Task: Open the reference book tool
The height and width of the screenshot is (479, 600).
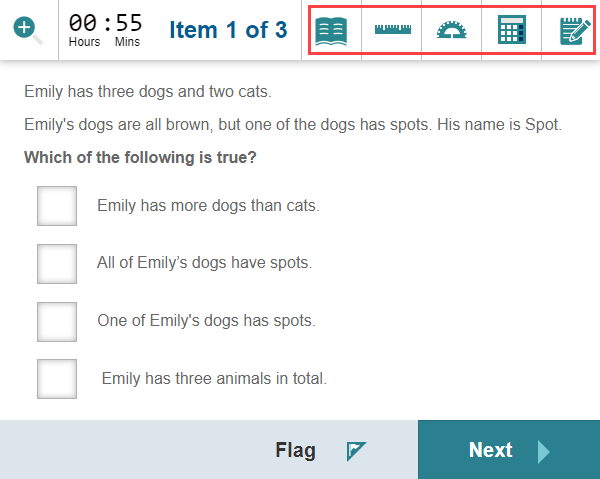Action: pyautogui.click(x=331, y=31)
